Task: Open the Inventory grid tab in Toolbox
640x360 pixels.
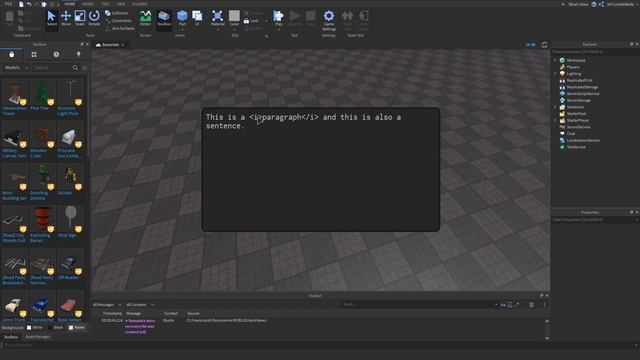Action: (x=34, y=54)
